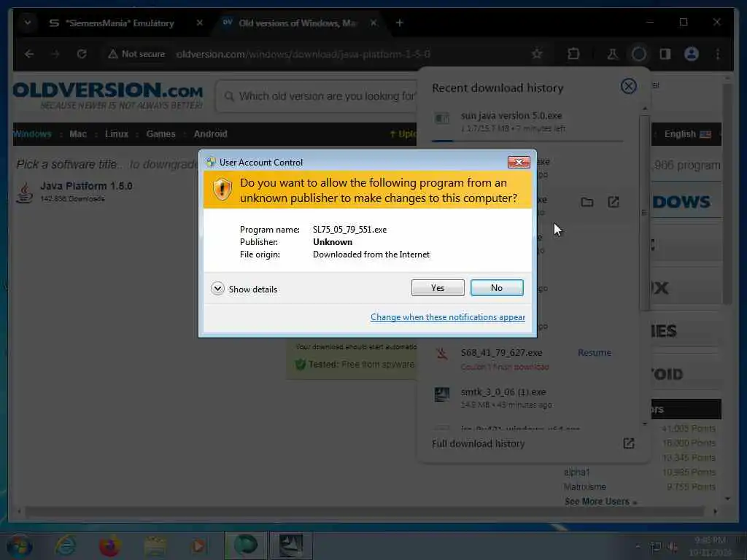Reload the current page
The image size is (747, 560).
82,54
